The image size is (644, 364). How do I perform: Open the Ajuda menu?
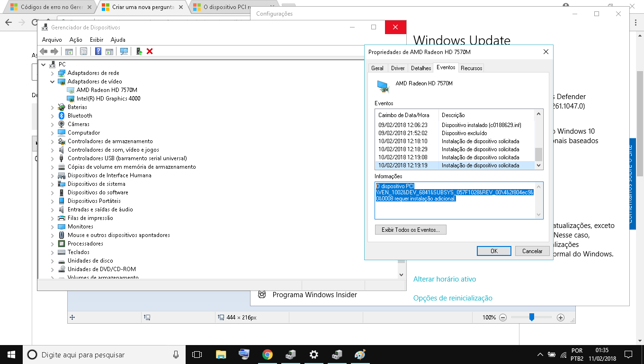coord(118,40)
